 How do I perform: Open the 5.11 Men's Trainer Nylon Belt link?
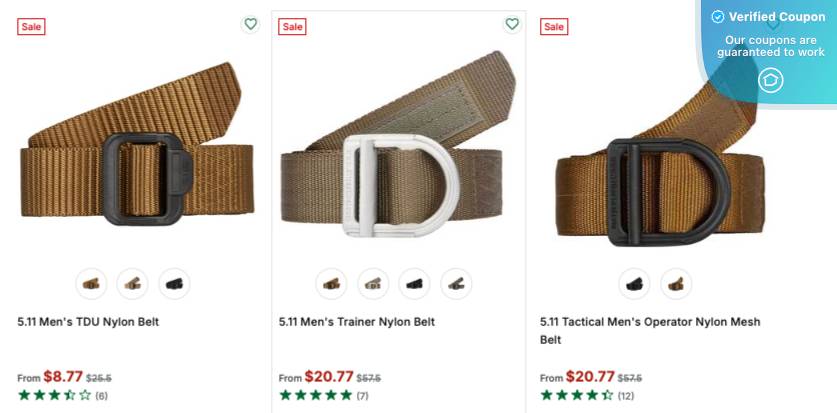357,322
